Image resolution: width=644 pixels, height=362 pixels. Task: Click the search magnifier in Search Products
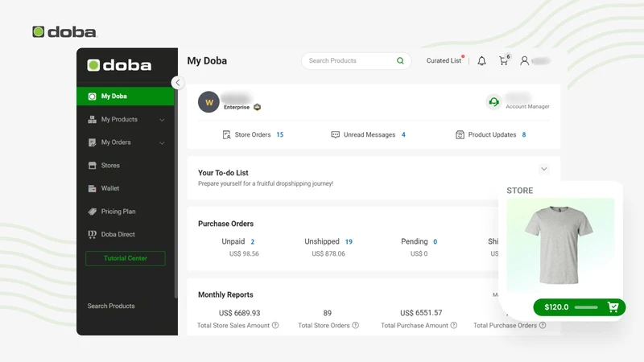400,61
